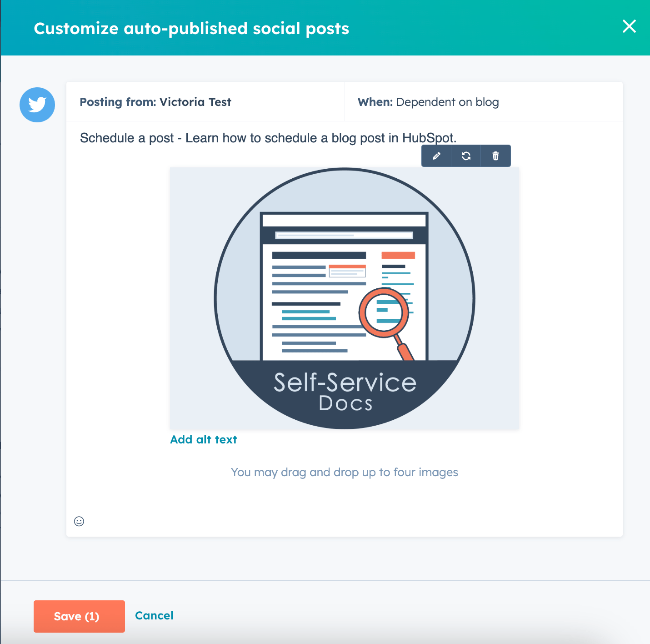This screenshot has height=644, width=650.
Task: Click into the post text 'Schedule a post - Learn how'
Action: point(268,138)
